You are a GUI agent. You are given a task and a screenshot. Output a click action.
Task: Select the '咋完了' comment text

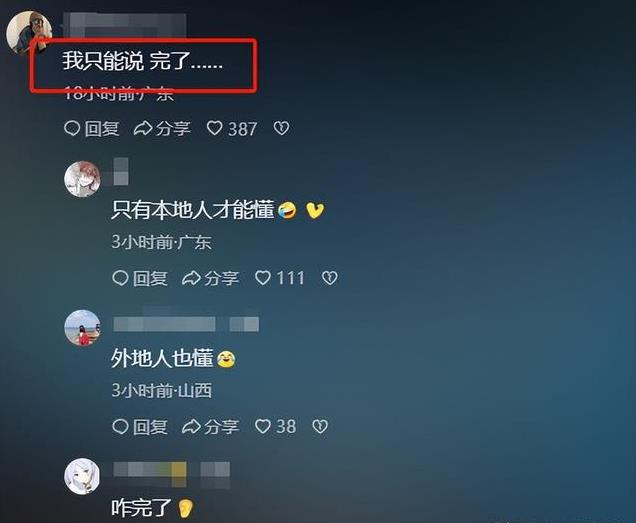142,508
